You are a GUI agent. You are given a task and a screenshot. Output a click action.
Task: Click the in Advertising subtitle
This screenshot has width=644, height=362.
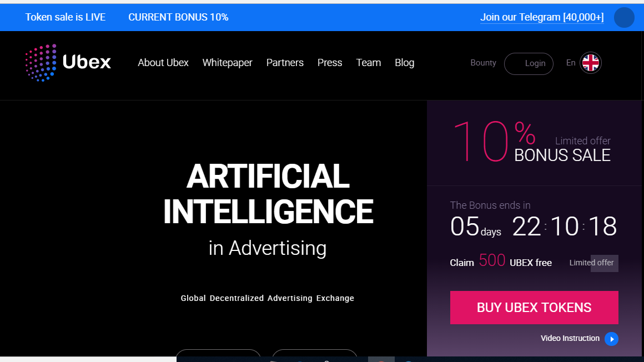(268, 248)
